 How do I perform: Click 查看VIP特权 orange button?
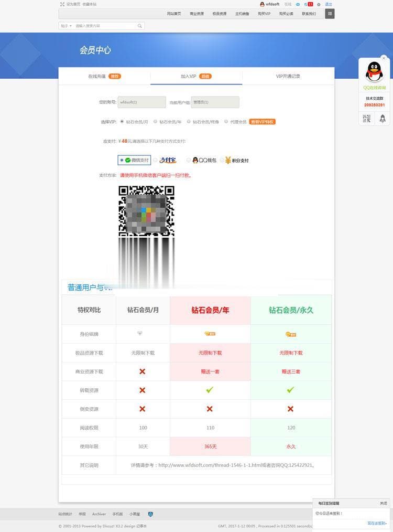(x=262, y=122)
